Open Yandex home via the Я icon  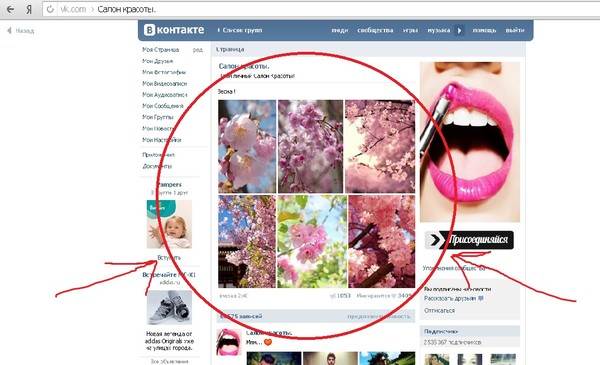pos(29,10)
